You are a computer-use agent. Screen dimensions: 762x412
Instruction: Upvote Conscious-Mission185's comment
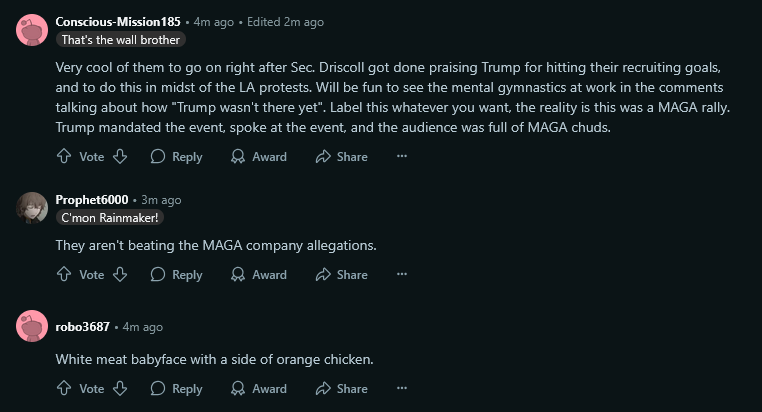[x=64, y=157]
